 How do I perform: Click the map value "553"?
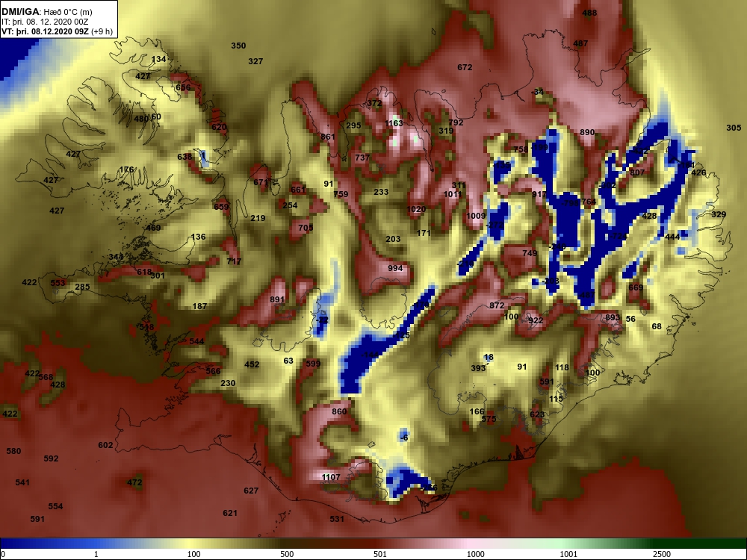[x=58, y=283]
